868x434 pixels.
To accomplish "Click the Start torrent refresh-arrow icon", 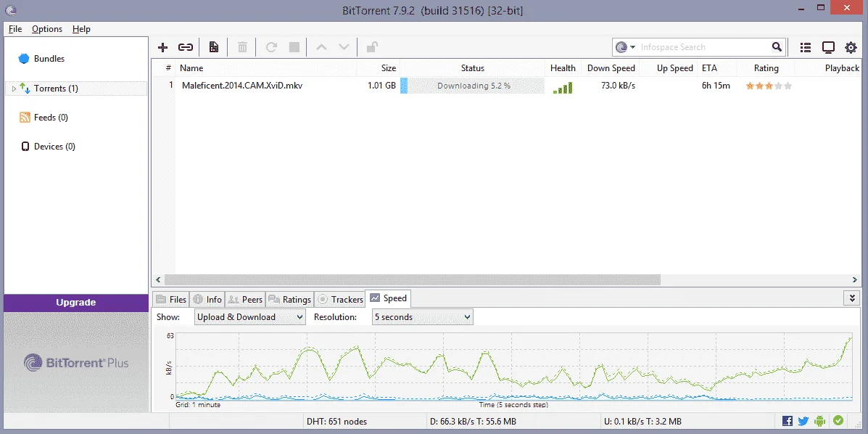I will tap(271, 47).
